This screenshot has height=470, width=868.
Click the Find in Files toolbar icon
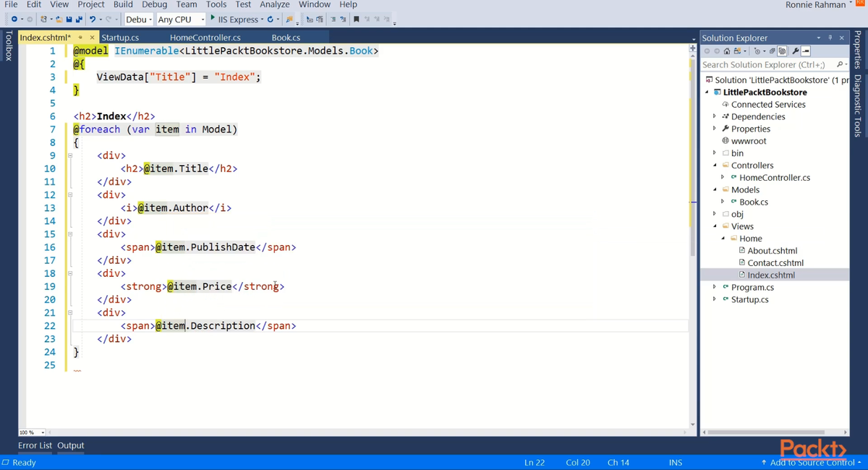point(289,19)
